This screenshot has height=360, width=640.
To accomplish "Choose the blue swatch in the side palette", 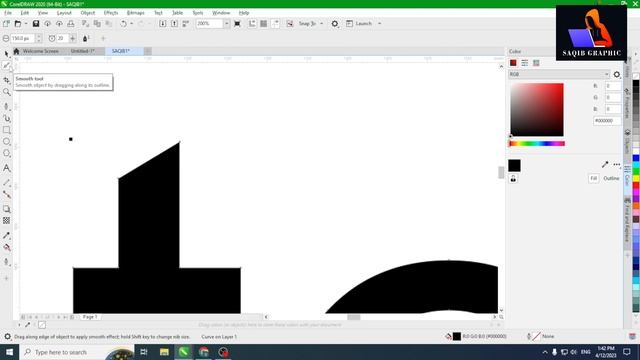I will (x=636, y=158).
